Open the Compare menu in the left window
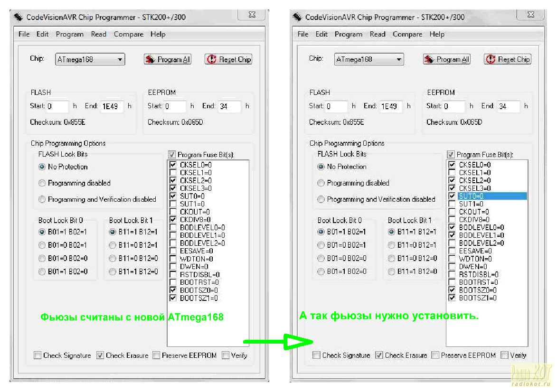The width and height of the screenshot is (557, 392). click(x=129, y=34)
